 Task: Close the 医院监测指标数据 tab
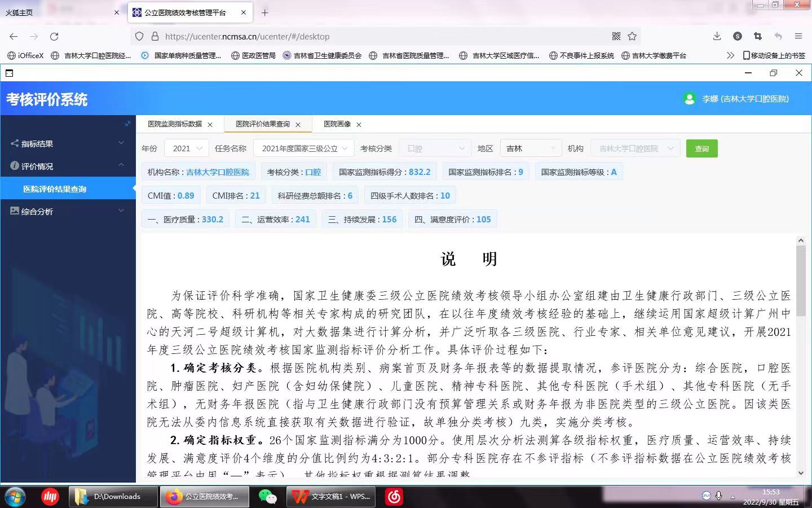coord(210,125)
